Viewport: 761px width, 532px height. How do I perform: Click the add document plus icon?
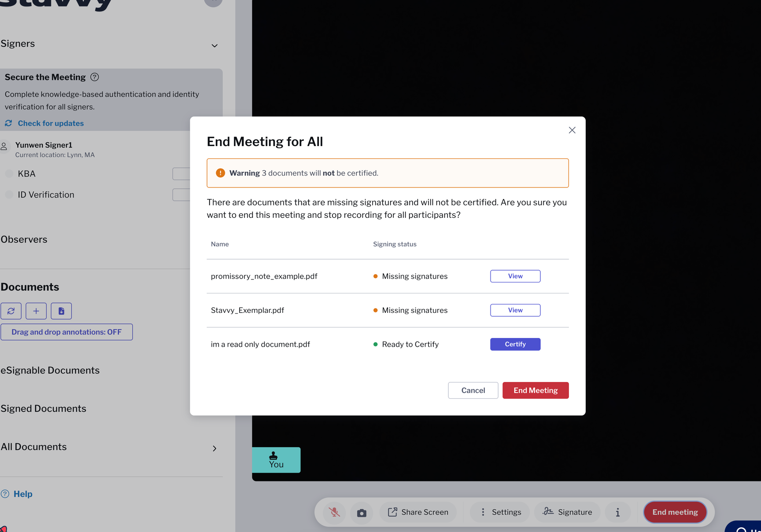(36, 311)
